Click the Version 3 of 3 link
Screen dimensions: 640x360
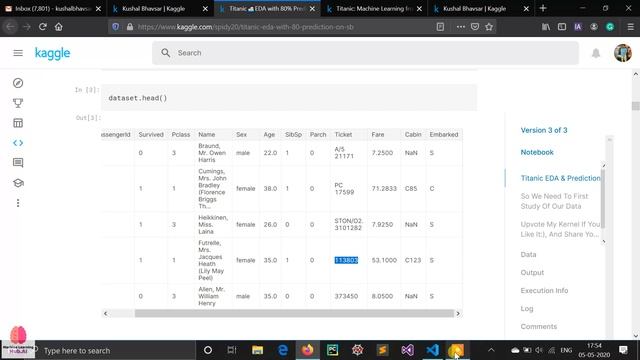544,130
